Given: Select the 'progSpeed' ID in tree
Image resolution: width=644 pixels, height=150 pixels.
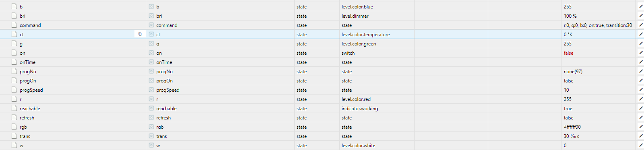Looking at the screenshot, I should tap(31, 90).
